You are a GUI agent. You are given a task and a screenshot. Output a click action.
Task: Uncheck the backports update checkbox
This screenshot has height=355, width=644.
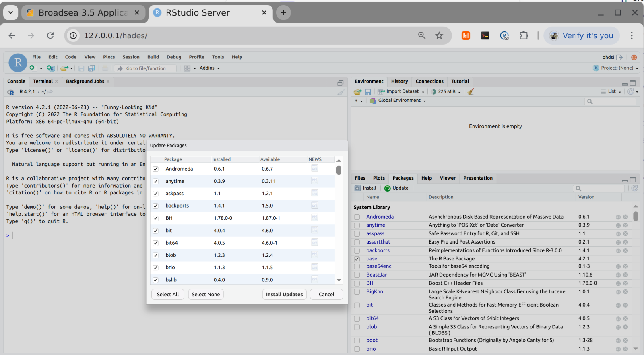[156, 206]
